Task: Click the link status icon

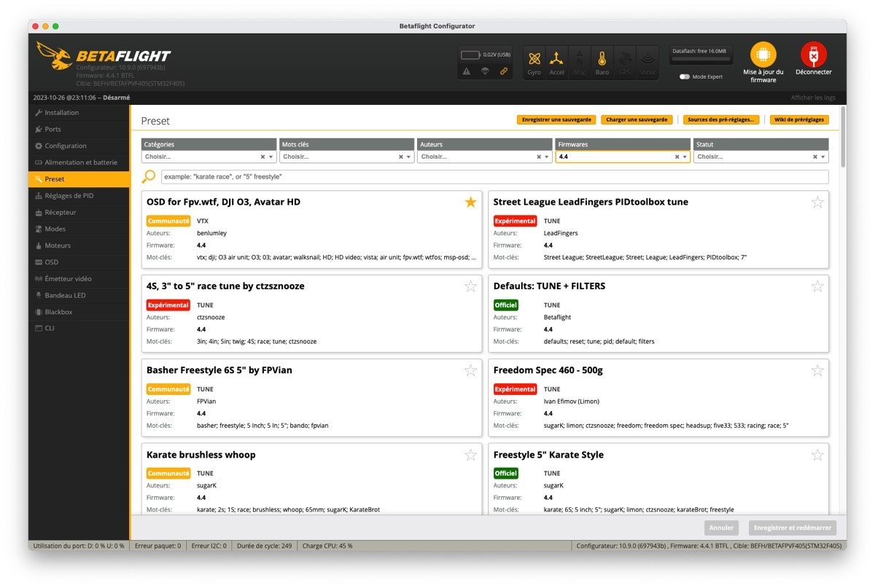Action: pos(503,71)
